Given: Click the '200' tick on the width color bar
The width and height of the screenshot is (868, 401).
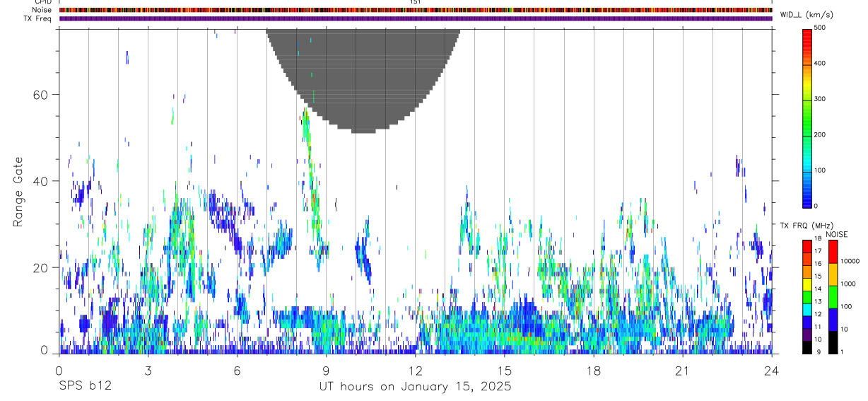Looking at the screenshot, I should pyautogui.click(x=819, y=134).
